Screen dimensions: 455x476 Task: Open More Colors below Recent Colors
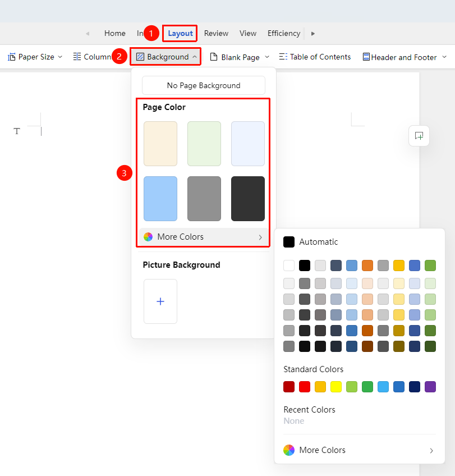coord(360,450)
